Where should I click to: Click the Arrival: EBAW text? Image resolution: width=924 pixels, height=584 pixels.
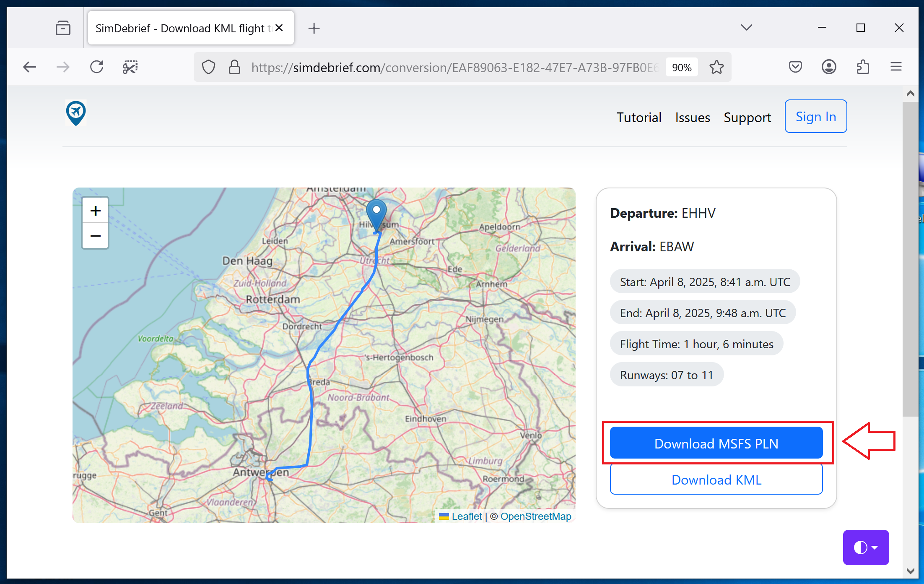click(652, 247)
